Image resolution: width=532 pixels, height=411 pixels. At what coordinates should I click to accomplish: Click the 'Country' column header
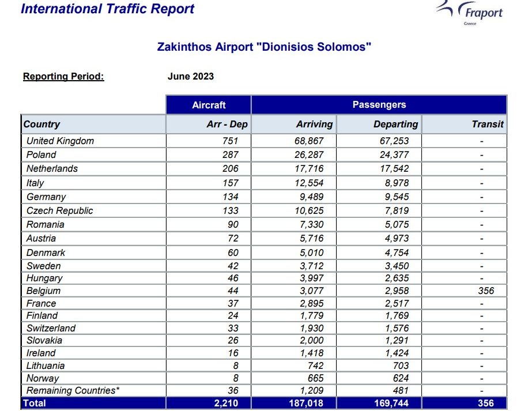[93, 124]
